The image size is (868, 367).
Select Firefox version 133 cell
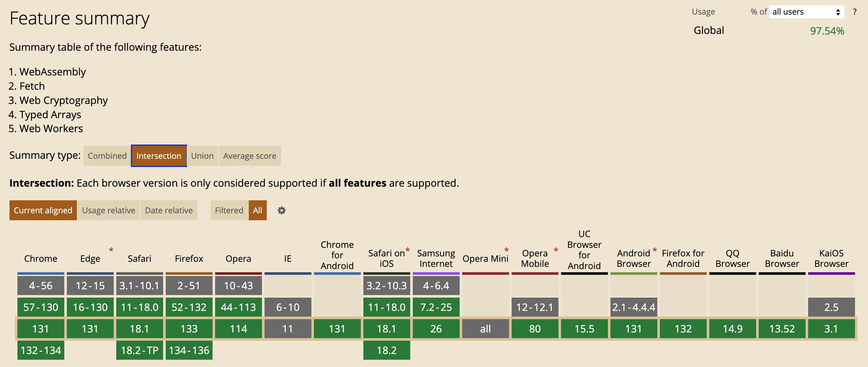189,328
